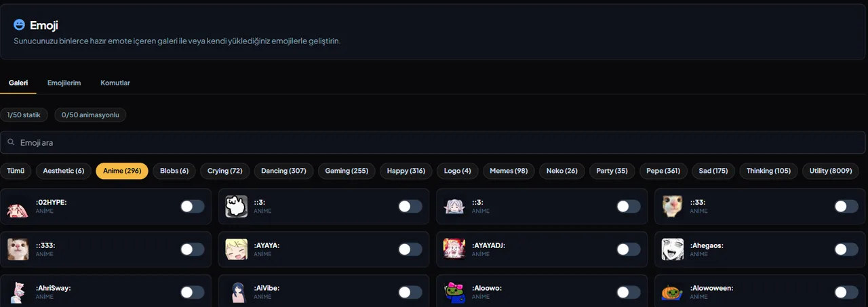Click the :Ahegaos: emoji name text
This screenshot has height=307, width=868.
[x=707, y=245]
